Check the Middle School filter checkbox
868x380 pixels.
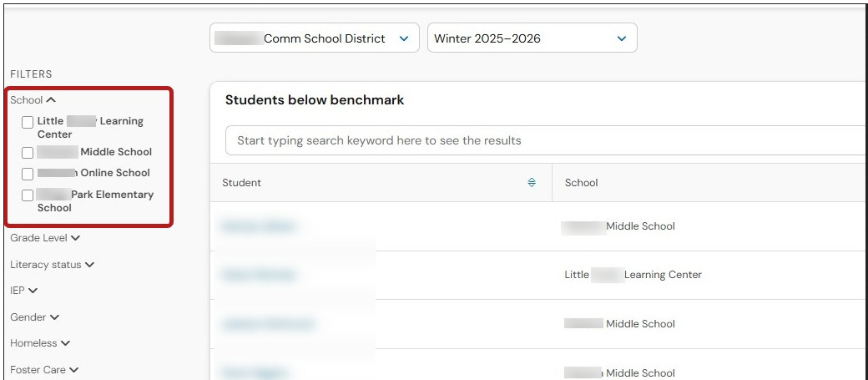tap(28, 153)
